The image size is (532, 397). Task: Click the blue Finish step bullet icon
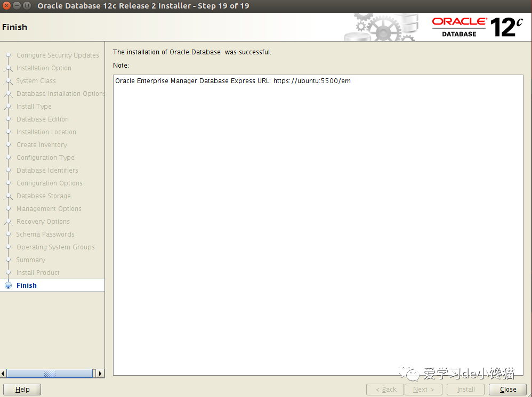(9, 286)
